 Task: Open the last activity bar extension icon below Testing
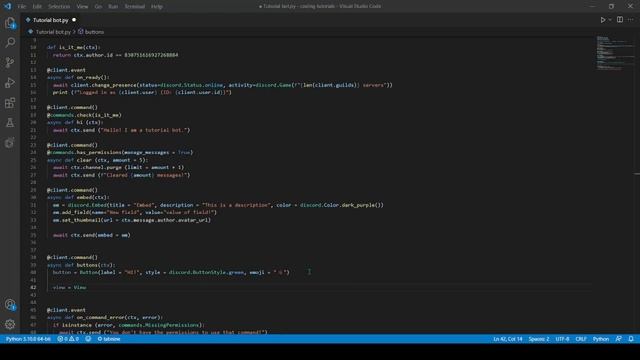(x=10, y=142)
